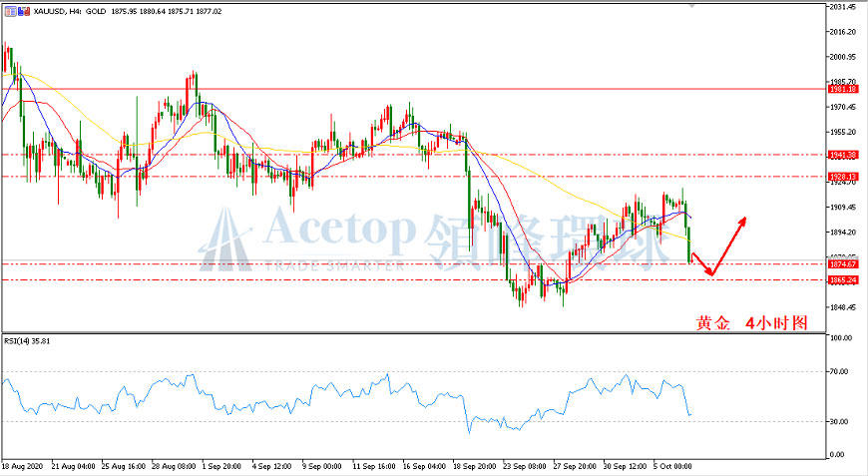Select the 1865.24 red price tag
Image resolution: width=868 pixels, height=476 pixels.
click(x=843, y=280)
